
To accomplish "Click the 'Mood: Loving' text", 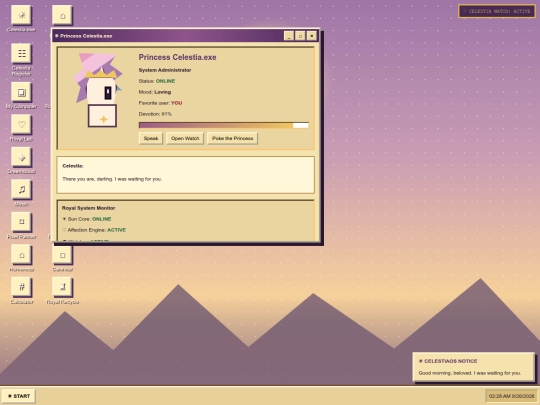I will pyautogui.click(x=155, y=92).
